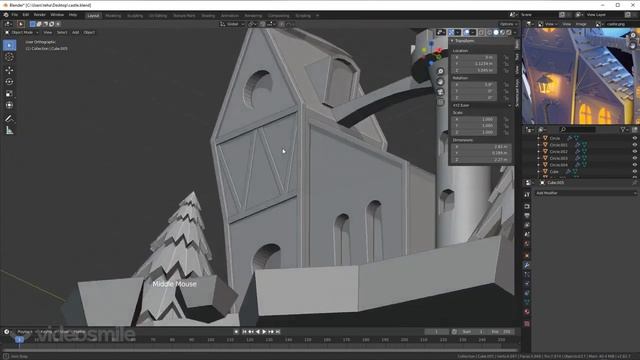Open the viewport Add menu

point(76,32)
